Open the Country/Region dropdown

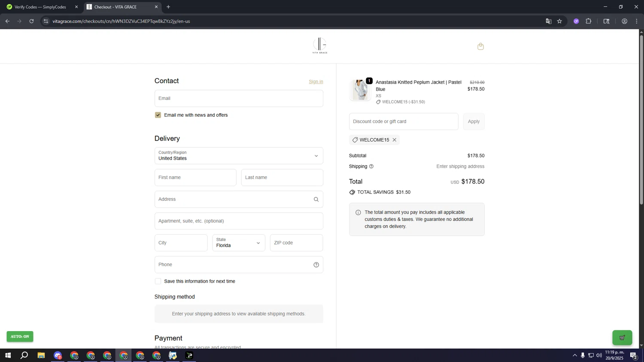(x=239, y=156)
